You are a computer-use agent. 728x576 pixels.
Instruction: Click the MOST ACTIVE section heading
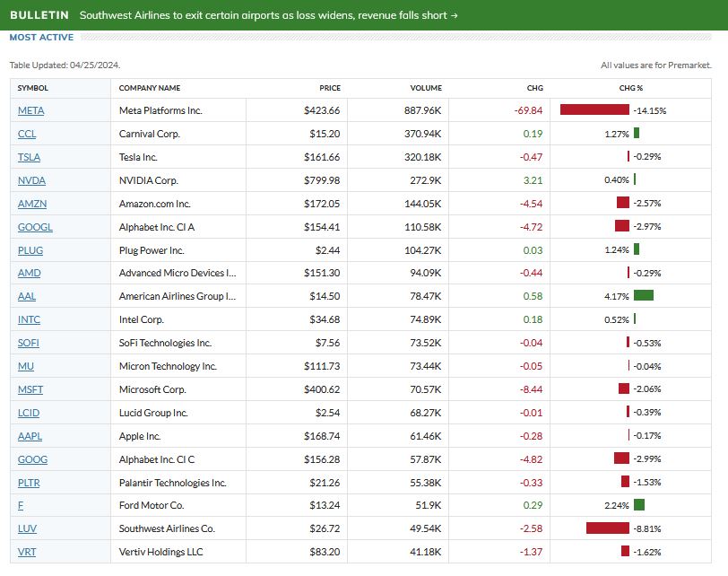tap(41, 38)
